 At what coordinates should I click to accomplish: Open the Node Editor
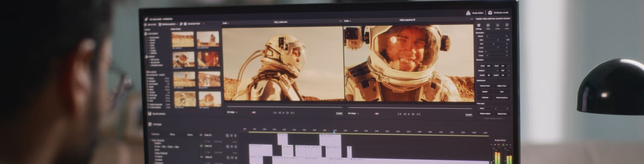point(475,13)
